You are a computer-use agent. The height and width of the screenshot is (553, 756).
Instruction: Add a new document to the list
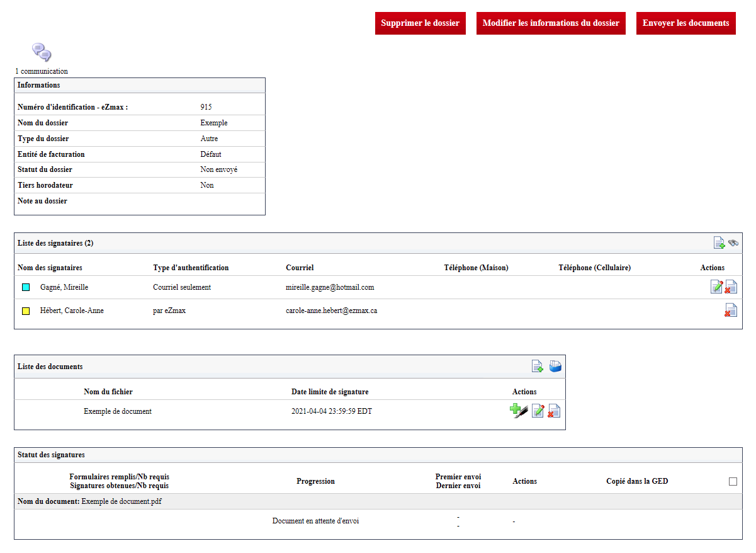click(538, 366)
